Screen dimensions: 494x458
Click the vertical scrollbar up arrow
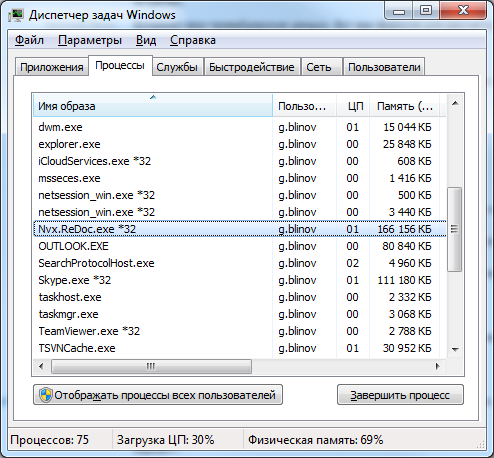[455, 104]
